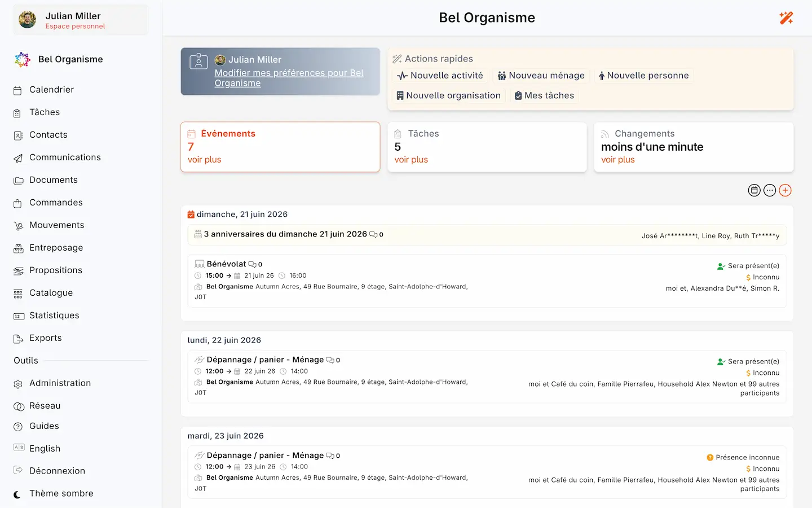Click Nouveau ménage quick action
The height and width of the screenshot is (508, 812).
click(541, 76)
